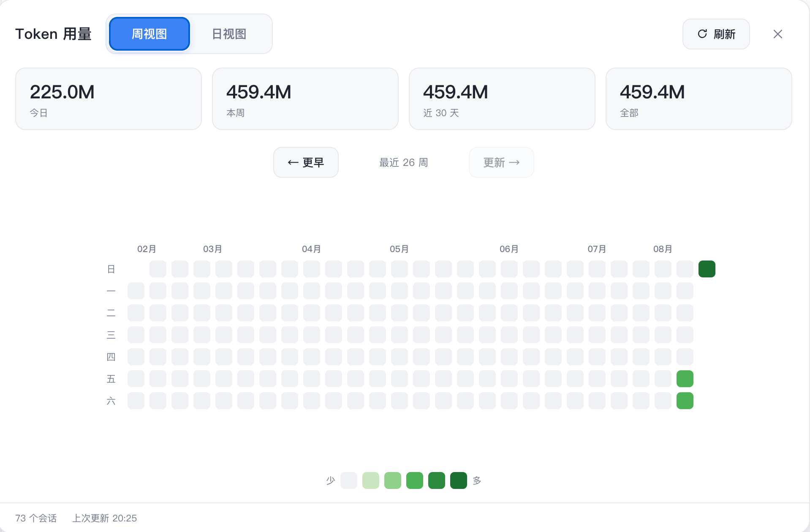
Task: Click the 三 weekday row label
Action: [x=111, y=335]
